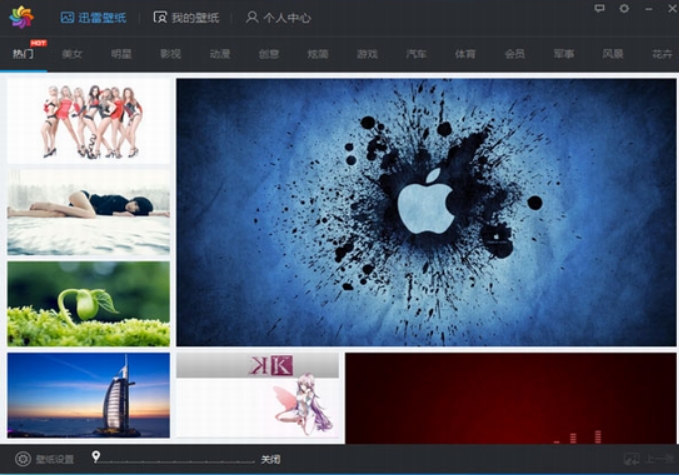Select the Apple logo ink splash wallpaper

(x=426, y=212)
